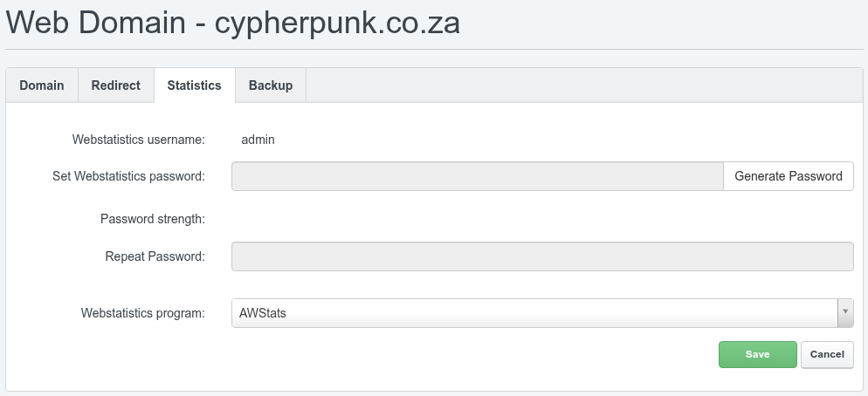Click the Web Domain cypherpunk.co.za heading
Viewport: 868px width, 396px height.
[233, 24]
